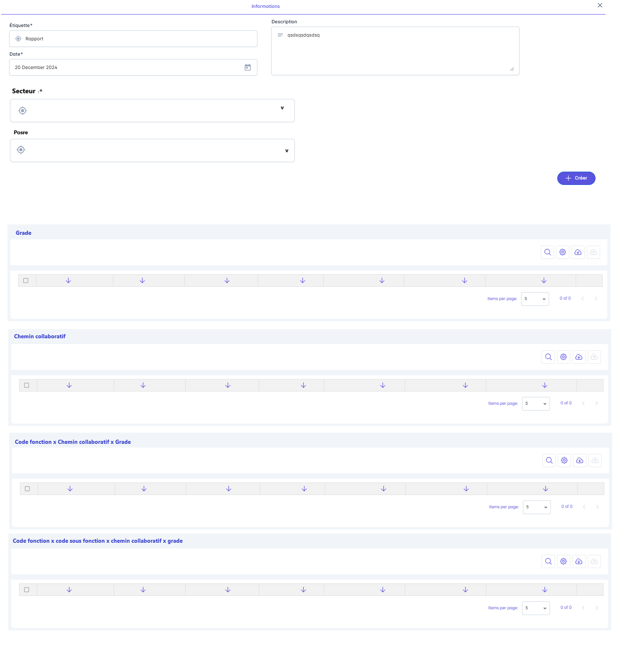Expand the Secteur dropdown
This screenshot has height=672, width=620.
[x=282, y=108]
